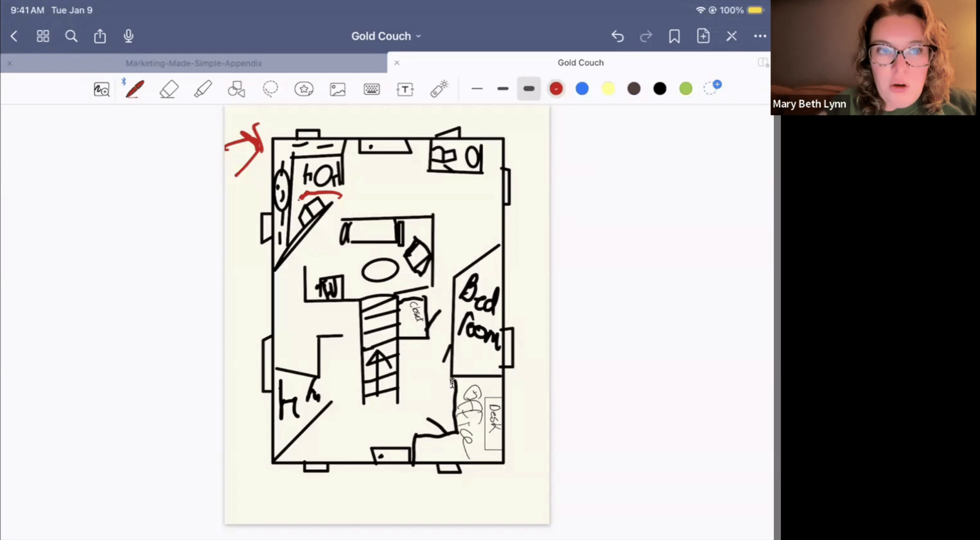Open the shapes tool
Image resolution: width=980 pixels, height=540 pixels.
(236, 89)
